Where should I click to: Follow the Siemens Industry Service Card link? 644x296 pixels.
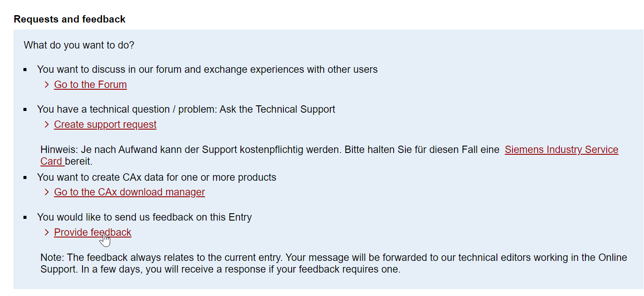click(561, 150)
